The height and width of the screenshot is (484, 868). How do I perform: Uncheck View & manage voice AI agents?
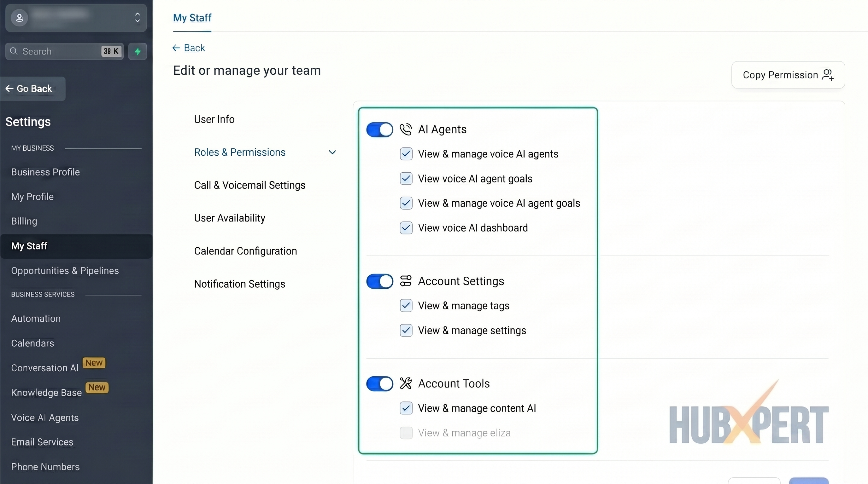point(406,154)
